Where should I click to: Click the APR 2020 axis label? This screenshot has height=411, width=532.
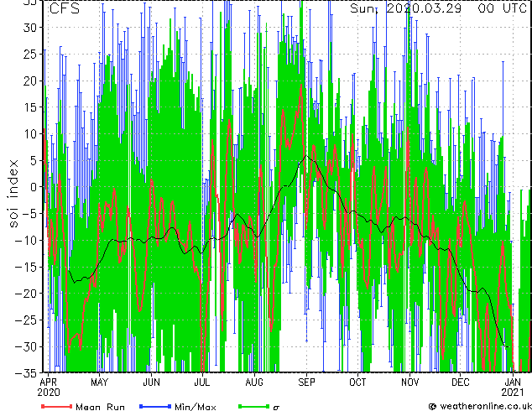click(x=49, y=388)
